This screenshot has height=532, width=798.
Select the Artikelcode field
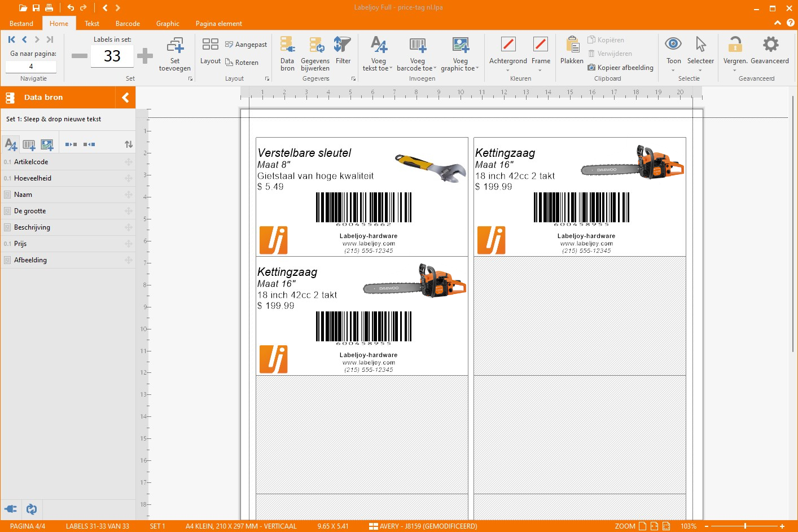tap(68, 162)
